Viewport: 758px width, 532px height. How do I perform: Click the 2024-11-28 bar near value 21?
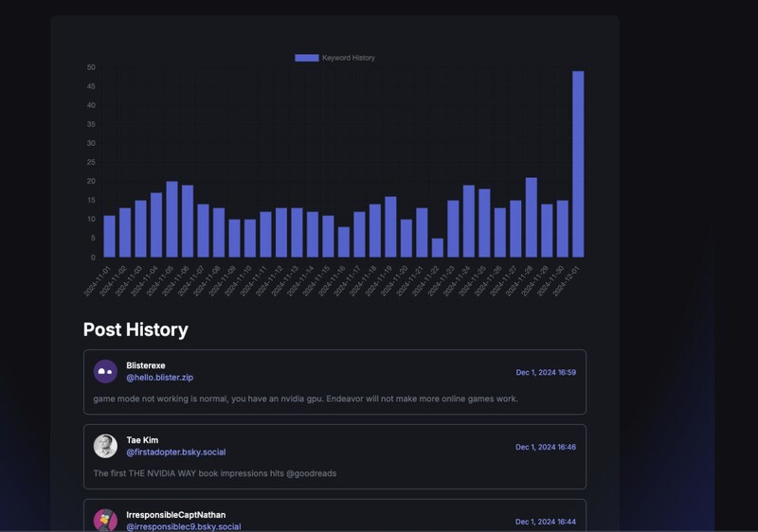[532, 218]
